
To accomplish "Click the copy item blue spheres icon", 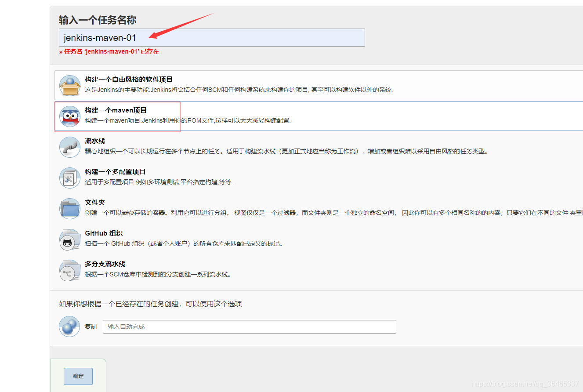I will (69, 327).
